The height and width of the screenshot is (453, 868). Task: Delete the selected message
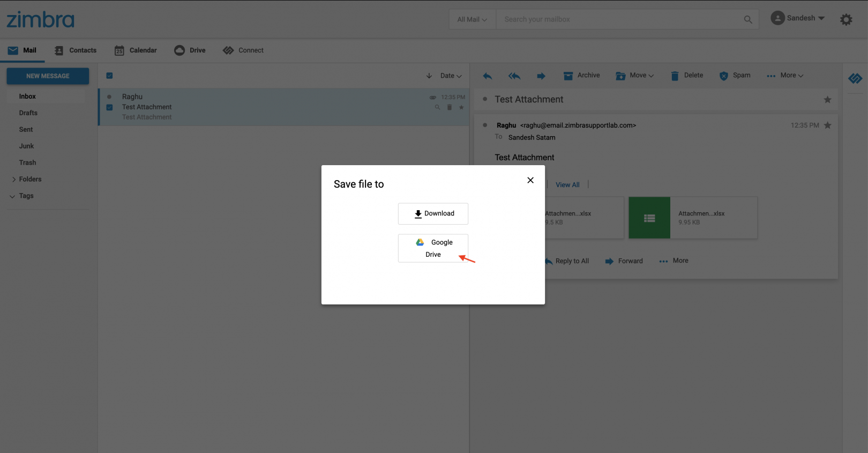click(x=687, y=76)
